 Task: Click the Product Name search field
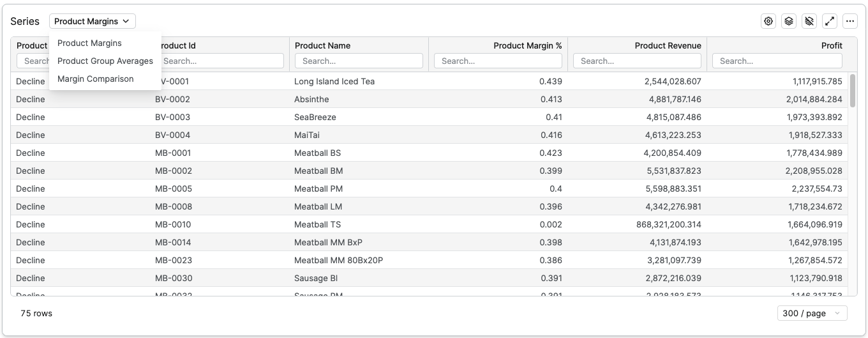pos(359,61)
